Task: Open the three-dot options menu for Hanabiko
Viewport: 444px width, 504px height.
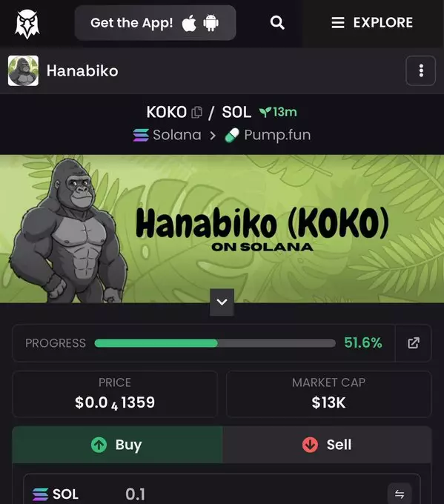Action: (421, 70)
